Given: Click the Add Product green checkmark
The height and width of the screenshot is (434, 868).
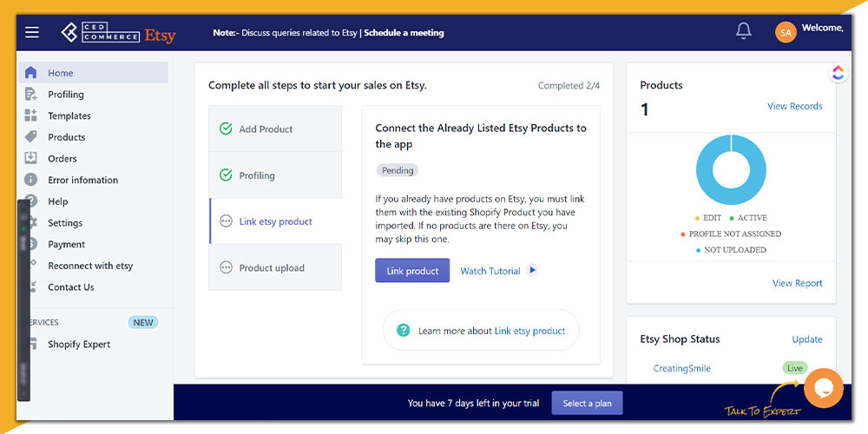Looking at the screenshot, I should [x=226, y=129].
